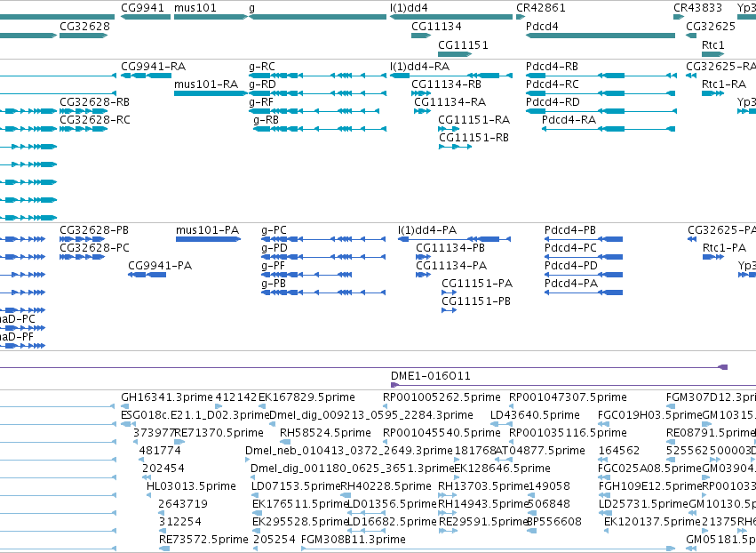Click the RP001005262.5prime EST label

(442, 397)
